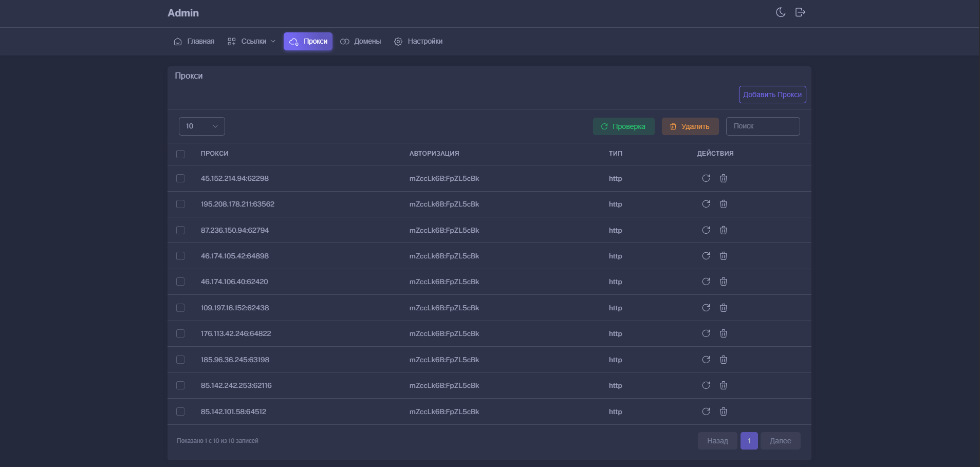Delete proxy 46.174.106.40:62420 via trash icon
The width and height of the screenshot is (980, 467).
[724, 282]
